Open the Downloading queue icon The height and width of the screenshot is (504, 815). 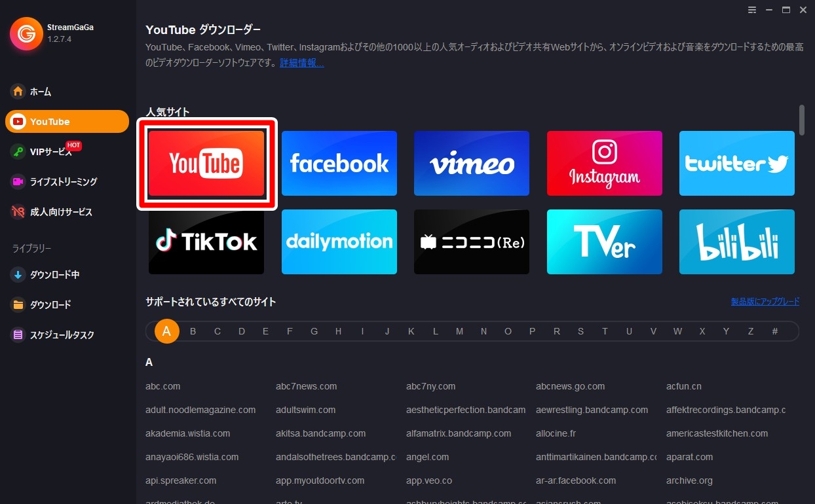(x=18, y=275)
